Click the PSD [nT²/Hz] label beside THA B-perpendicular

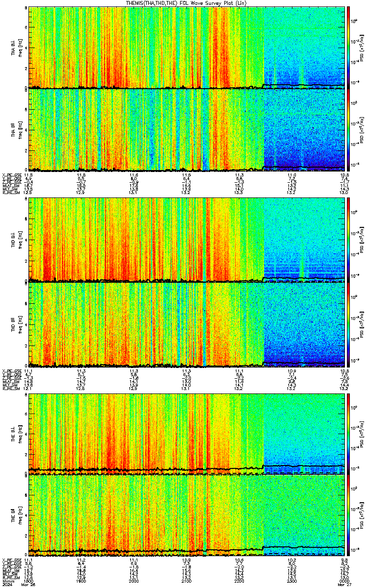(x=362, y=47)
